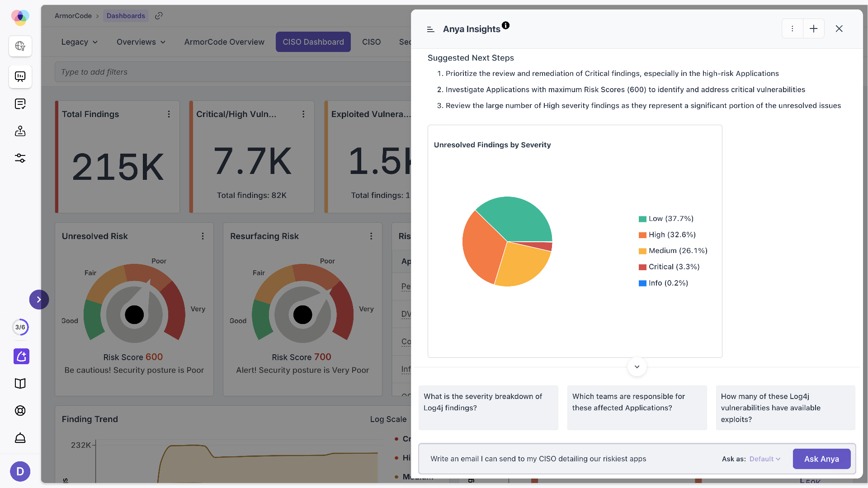The height and width of the screenshot is (488, 868).
Task: Click Risk Score 700 text
Action: [x=302, y=357]
